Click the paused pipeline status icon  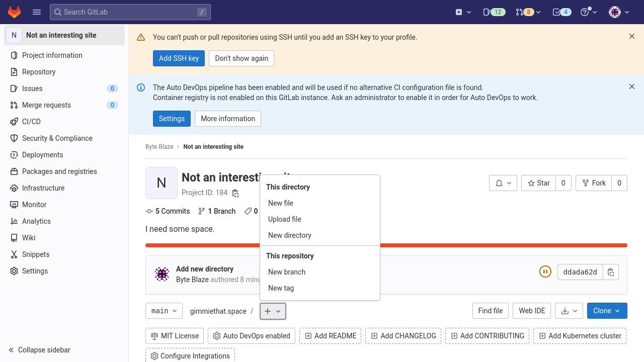coord(545,272)
